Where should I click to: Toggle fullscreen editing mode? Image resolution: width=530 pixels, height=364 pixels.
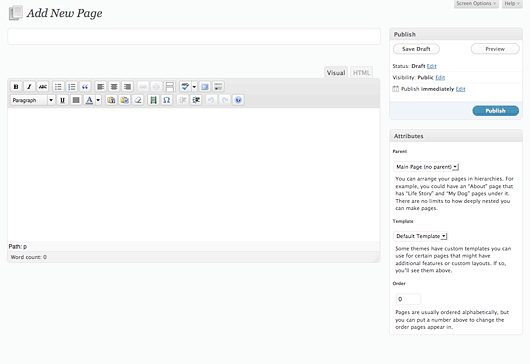pyautogui.click(x=205, y=87)
